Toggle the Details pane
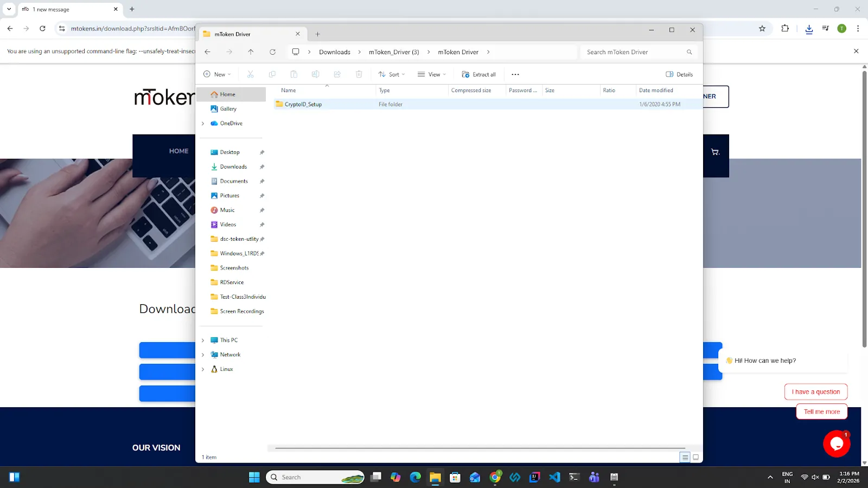The image size is (868, 488). 679,74
